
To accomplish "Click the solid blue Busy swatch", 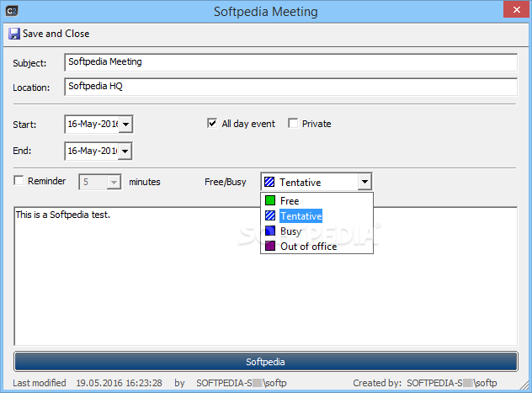I will pyautogui.click(x=270, y=231).
